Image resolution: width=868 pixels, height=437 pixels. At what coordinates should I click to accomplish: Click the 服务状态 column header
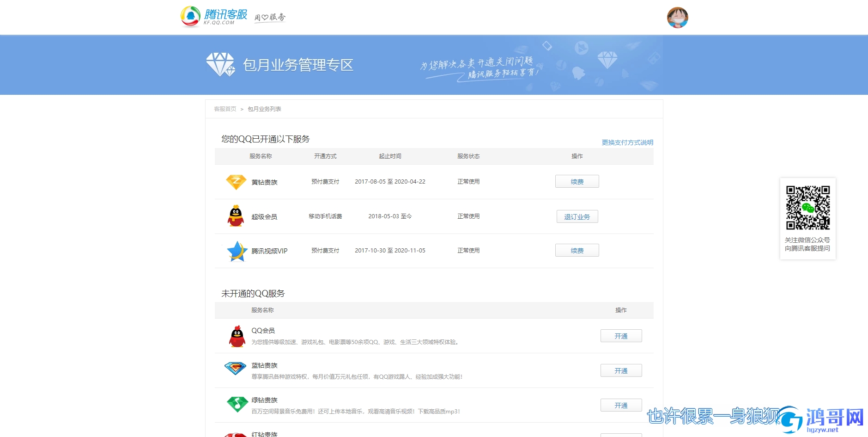468,156
